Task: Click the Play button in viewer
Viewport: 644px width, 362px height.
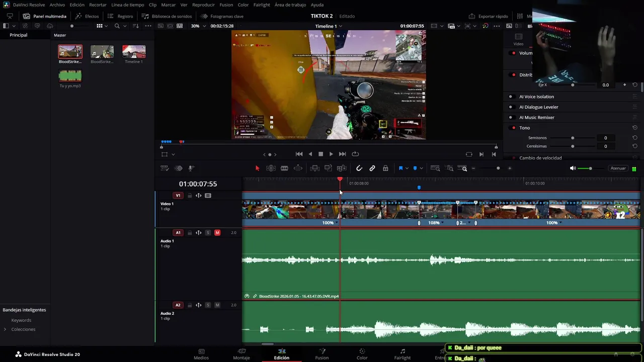Action: click(331, 154)
